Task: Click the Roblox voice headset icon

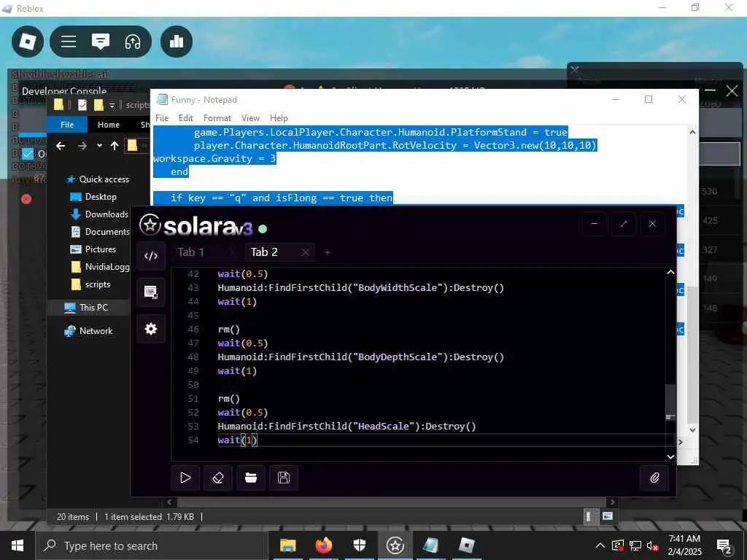Action: (x=133, y=42)
